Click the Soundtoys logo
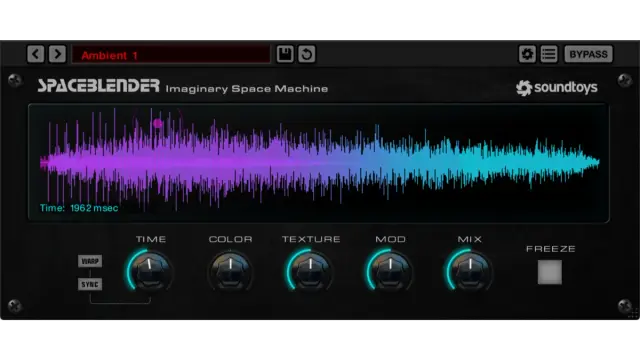 point(556,87)
